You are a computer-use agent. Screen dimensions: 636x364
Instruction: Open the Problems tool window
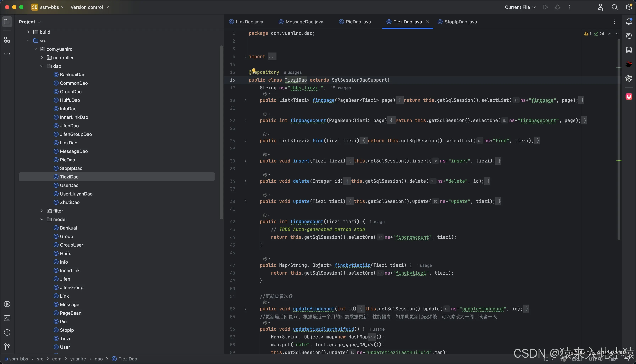(x=7, y=332)
